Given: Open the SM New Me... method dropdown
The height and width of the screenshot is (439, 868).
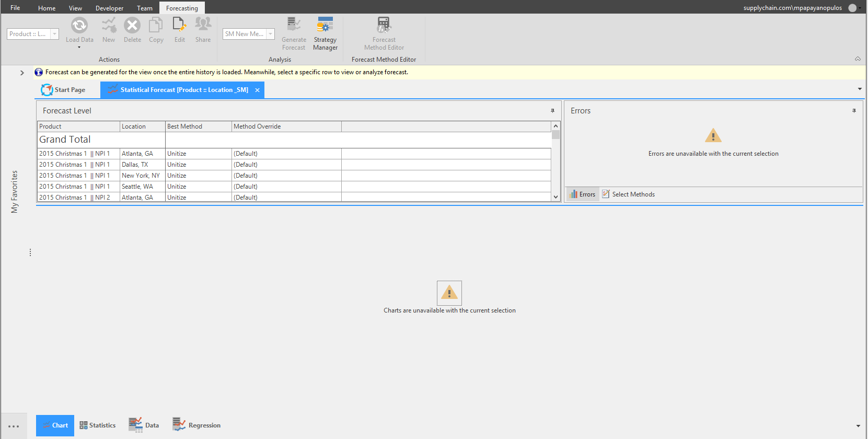Looking at the screenshot, I should click(x=270, y=34).
